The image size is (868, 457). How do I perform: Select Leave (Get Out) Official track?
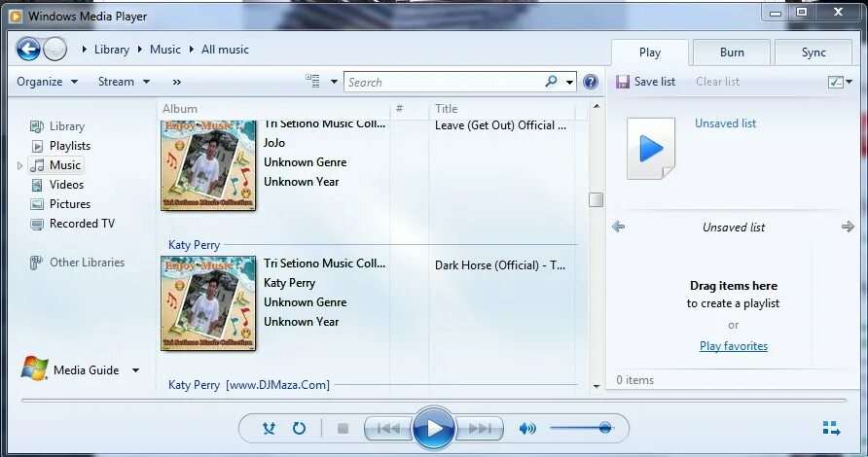500,125
